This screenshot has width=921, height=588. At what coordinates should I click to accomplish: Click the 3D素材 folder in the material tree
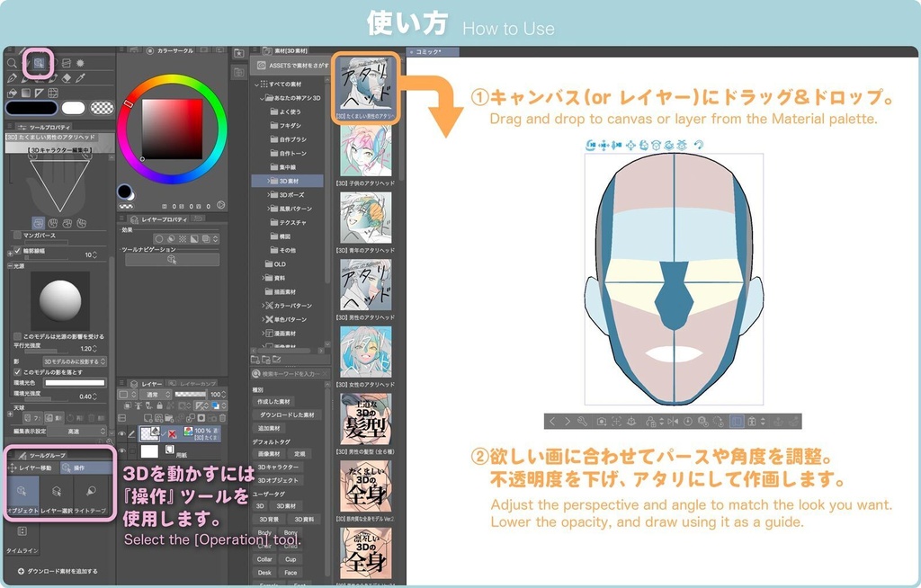pyautogui.click(x=289, y=181)
